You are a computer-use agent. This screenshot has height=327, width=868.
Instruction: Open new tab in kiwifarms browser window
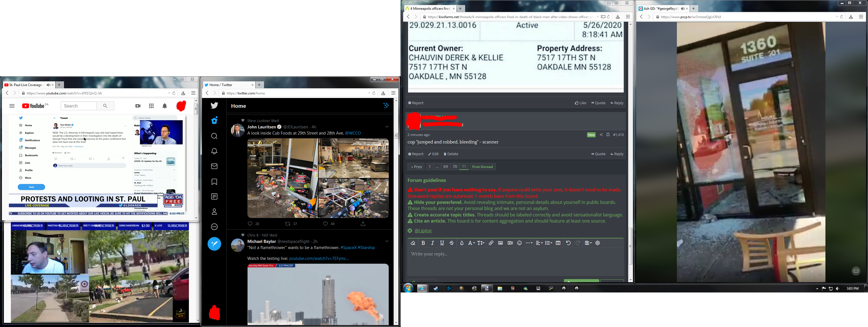461,9
